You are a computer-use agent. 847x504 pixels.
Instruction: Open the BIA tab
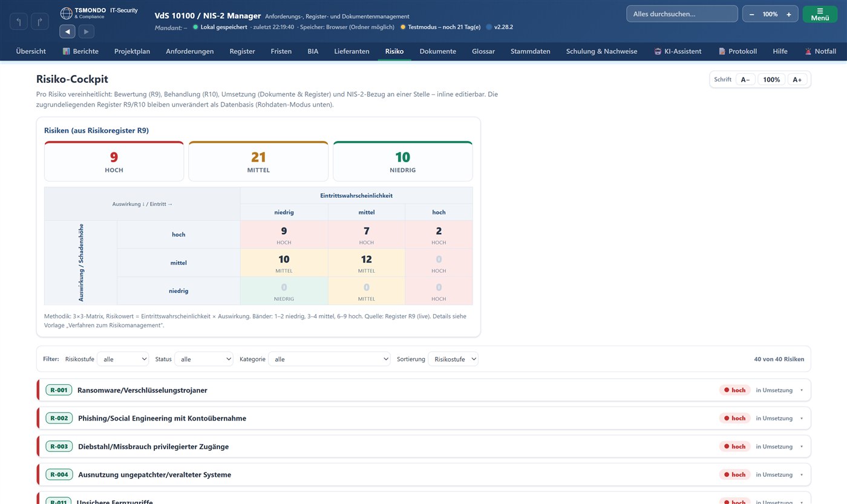point(313,51)
